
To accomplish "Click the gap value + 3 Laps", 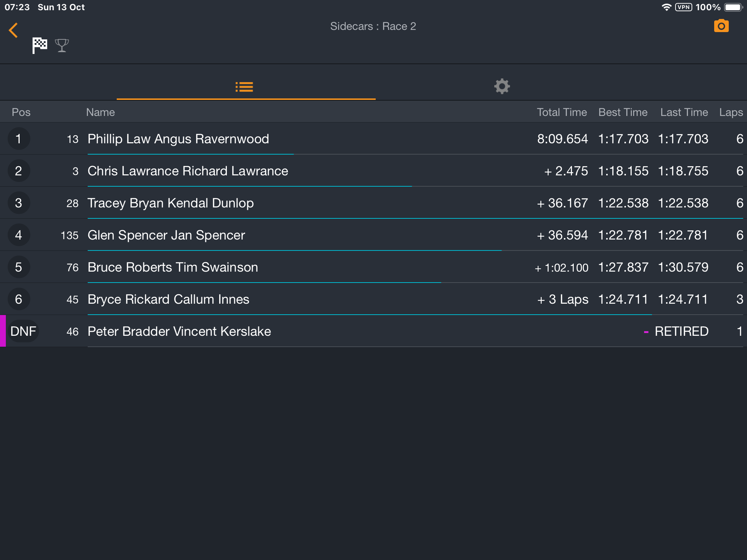I will click(x=563, y=299).
